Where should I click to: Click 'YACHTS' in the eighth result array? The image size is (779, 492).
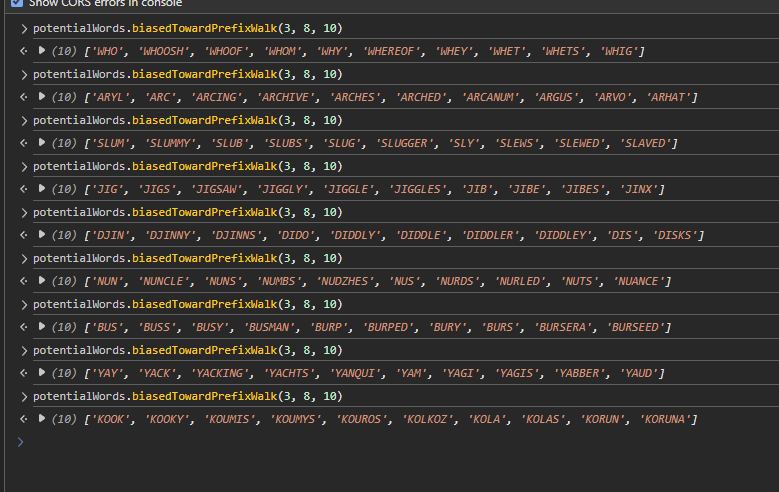[x=290, y=373]
